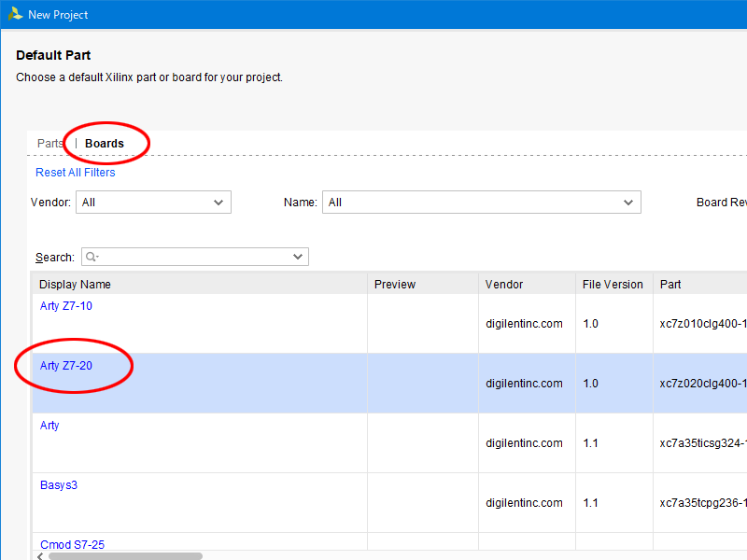The height and width of the screenshot is (560, 747).
Task: Type in the Search field
Action: [194, 257]
